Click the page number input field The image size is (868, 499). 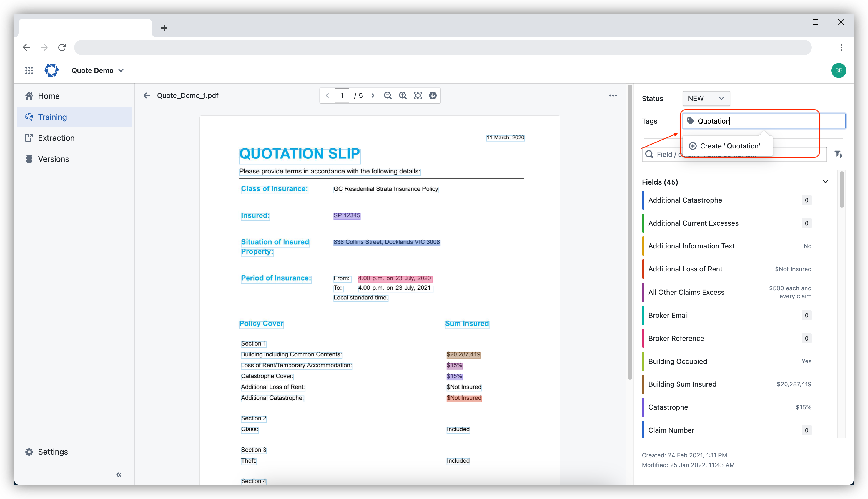coord(342,95)
